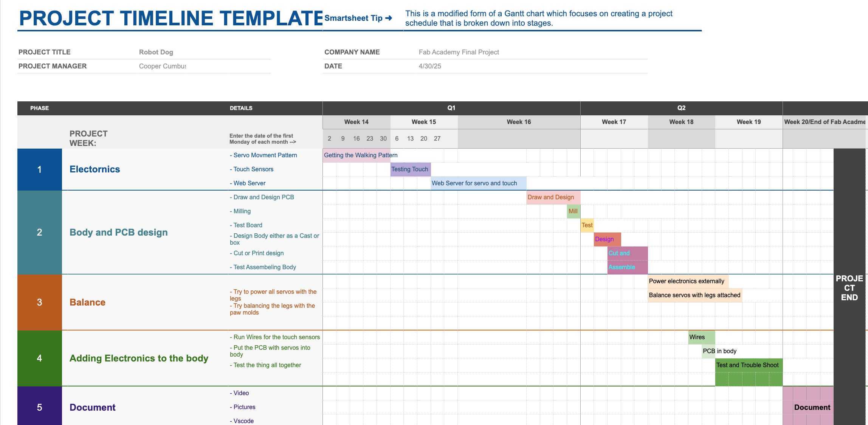Click the PROJECT END vertical banner
This screenshot has height=425, width=868.
coord(849,287)
